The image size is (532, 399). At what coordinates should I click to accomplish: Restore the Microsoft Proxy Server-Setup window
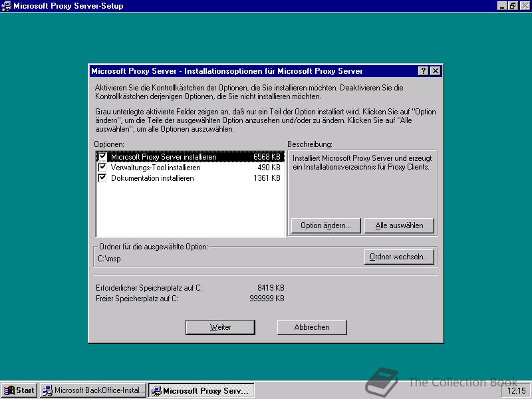(512, 6)
